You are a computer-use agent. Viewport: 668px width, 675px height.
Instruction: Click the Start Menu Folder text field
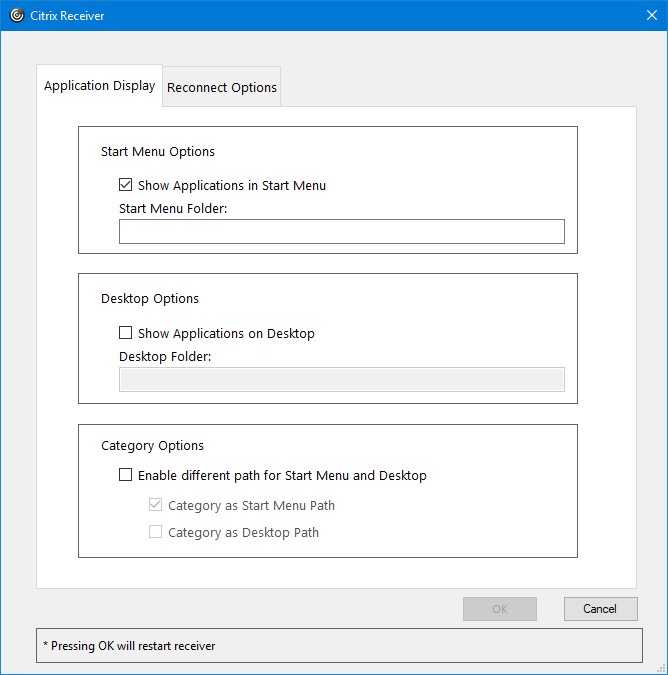point(342,232)
